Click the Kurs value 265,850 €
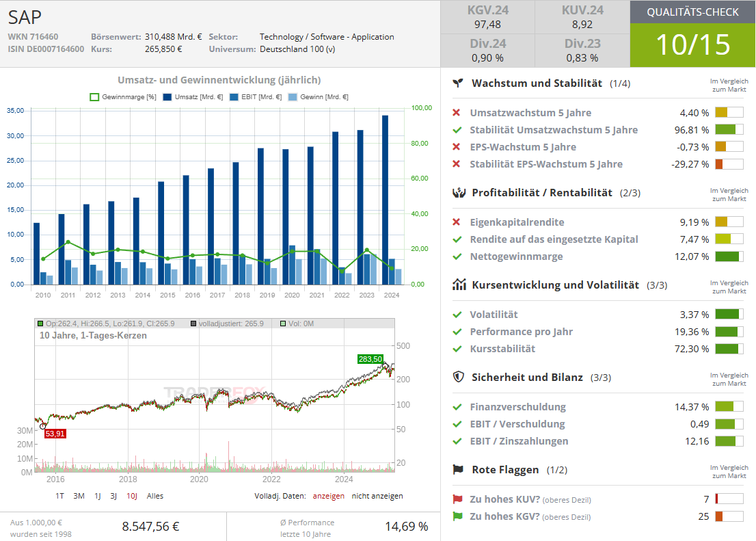 pos(163,49)
